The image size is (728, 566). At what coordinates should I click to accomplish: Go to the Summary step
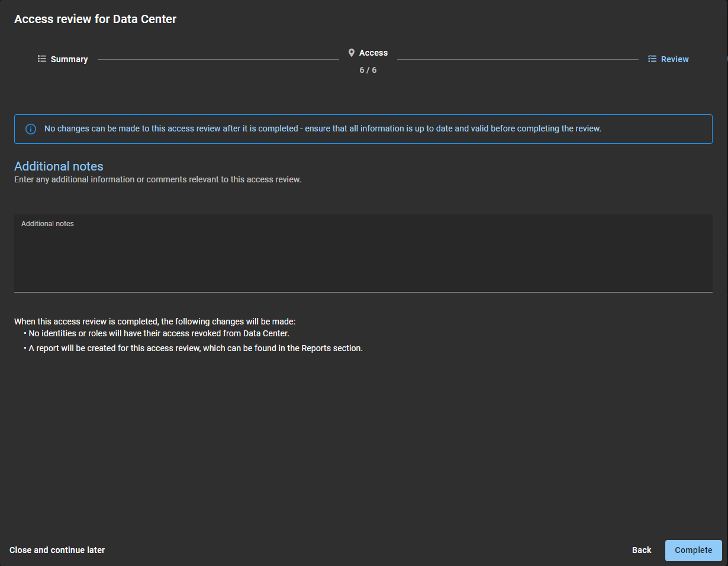(69, 59)
